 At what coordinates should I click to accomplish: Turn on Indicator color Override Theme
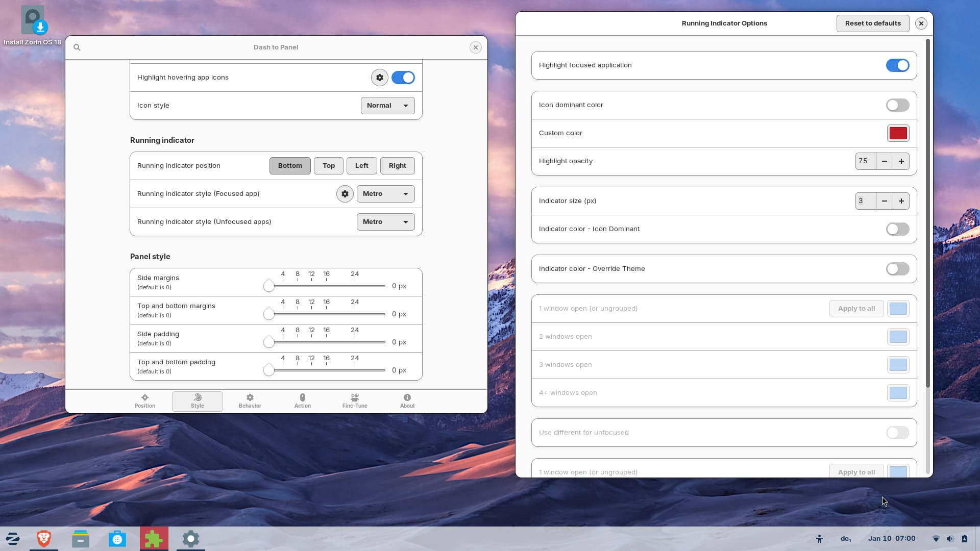897,269
